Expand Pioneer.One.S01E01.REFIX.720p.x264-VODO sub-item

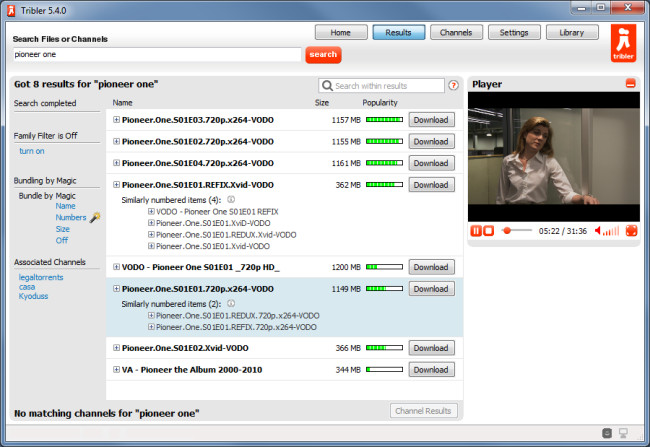pyautogui.click(x=151, y=327)
